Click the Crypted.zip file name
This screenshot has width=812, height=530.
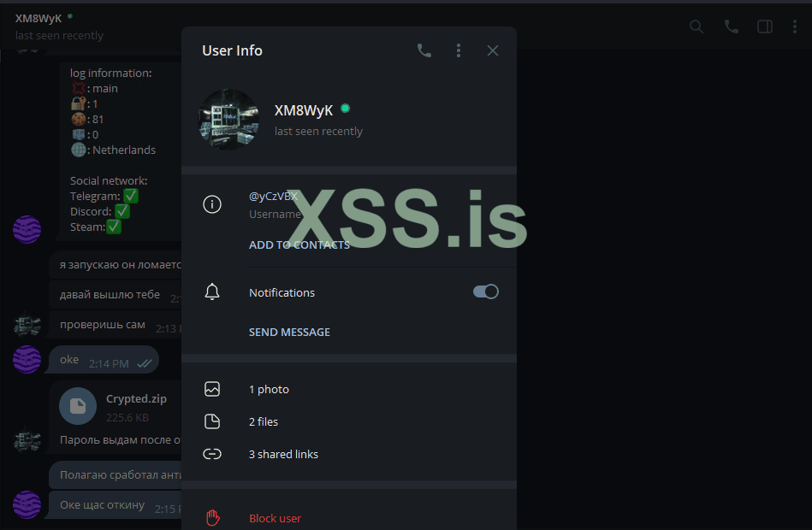(136, 398)
